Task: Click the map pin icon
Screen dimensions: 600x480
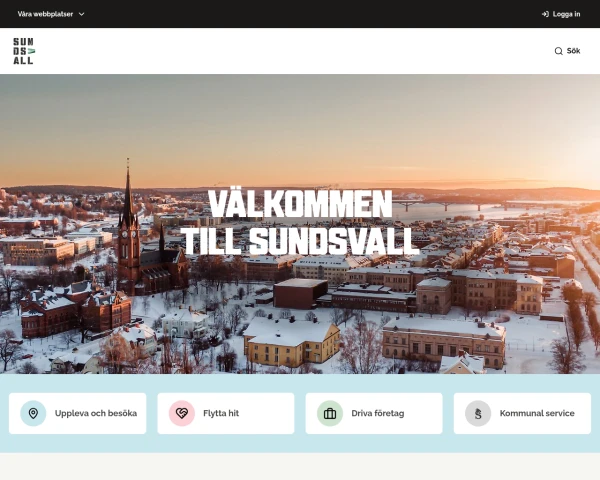Action: pyautogui.click(x=33, y=413)
